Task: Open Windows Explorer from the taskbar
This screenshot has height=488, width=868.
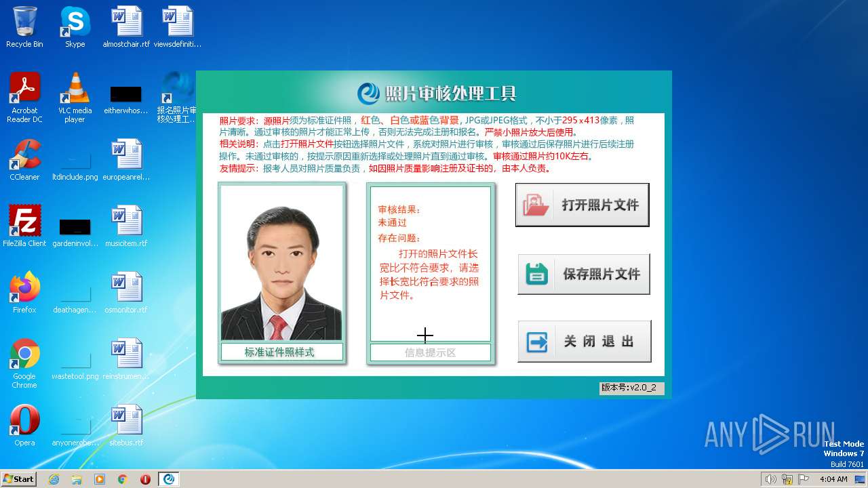Action: pyautogui.click(x=77, y=479)
